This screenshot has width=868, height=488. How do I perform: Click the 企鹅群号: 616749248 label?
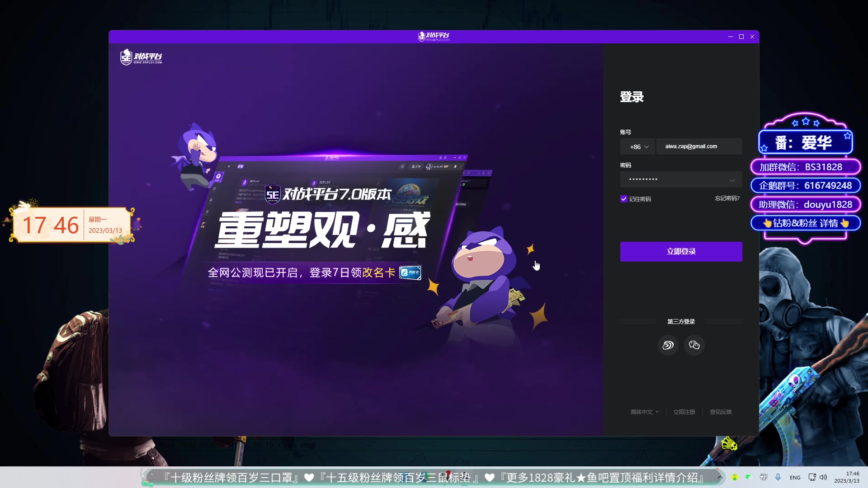(x=806, y=186)
